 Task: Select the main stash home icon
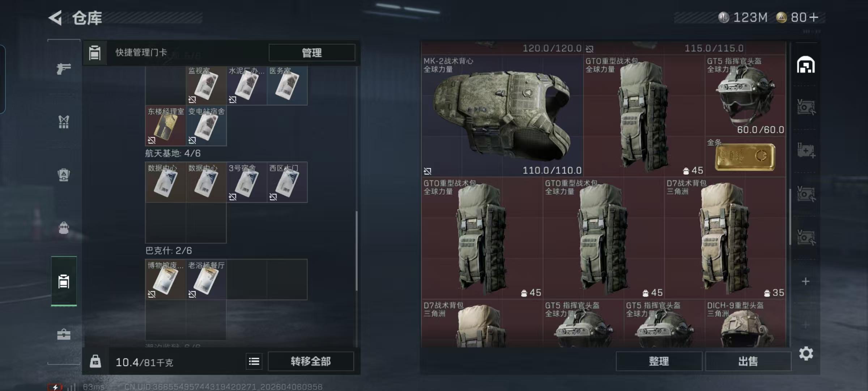click(806, 65)
